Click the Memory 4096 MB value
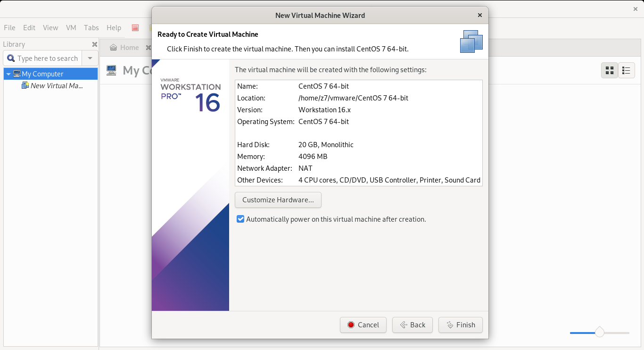The width and height of the screenshot is (644, 350). coord(313,157)
